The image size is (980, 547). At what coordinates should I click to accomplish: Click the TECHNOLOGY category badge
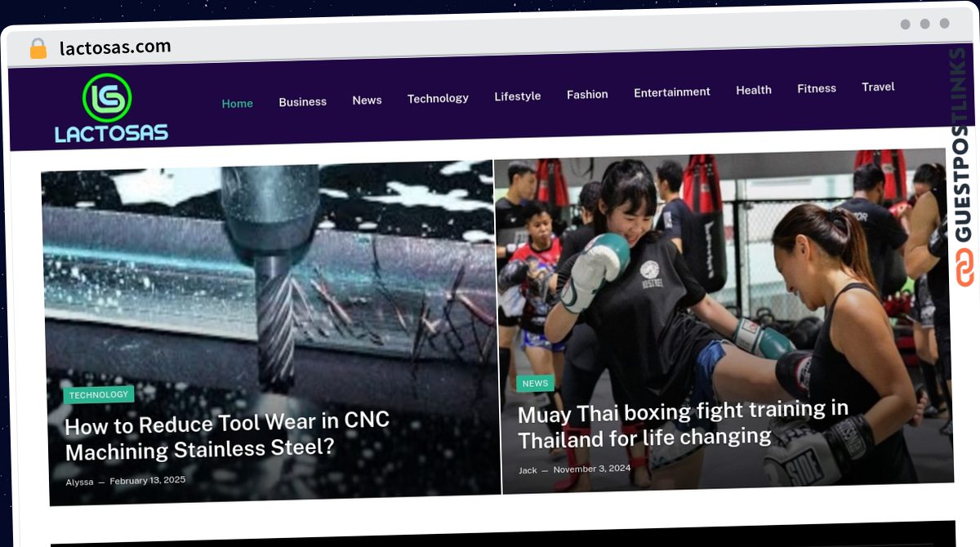tap(99, 395)
